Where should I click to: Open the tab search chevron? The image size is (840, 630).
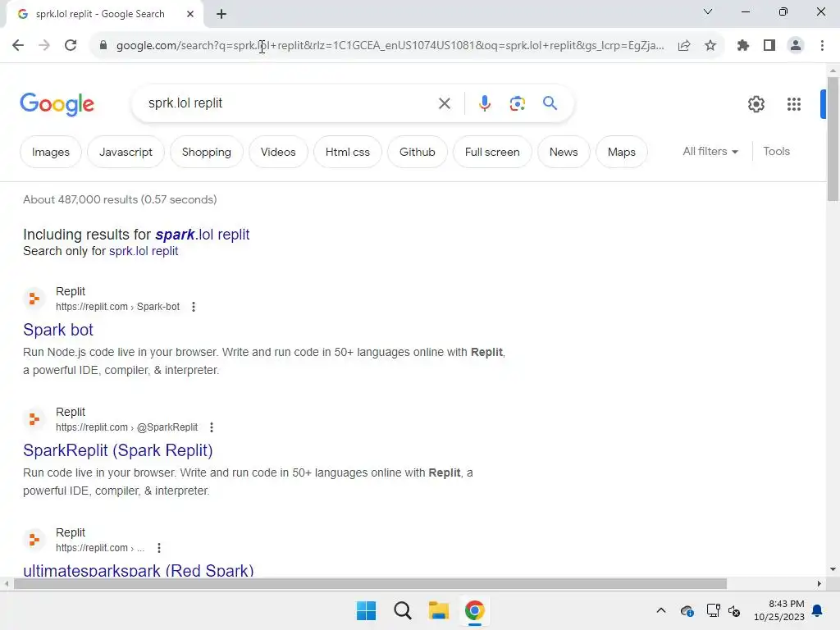click(708, 11)
